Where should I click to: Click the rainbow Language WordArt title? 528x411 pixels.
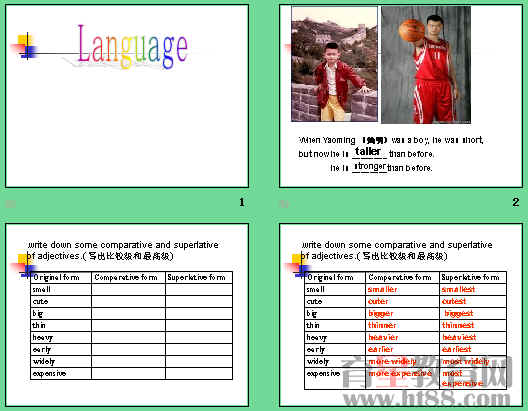[133, 46]
